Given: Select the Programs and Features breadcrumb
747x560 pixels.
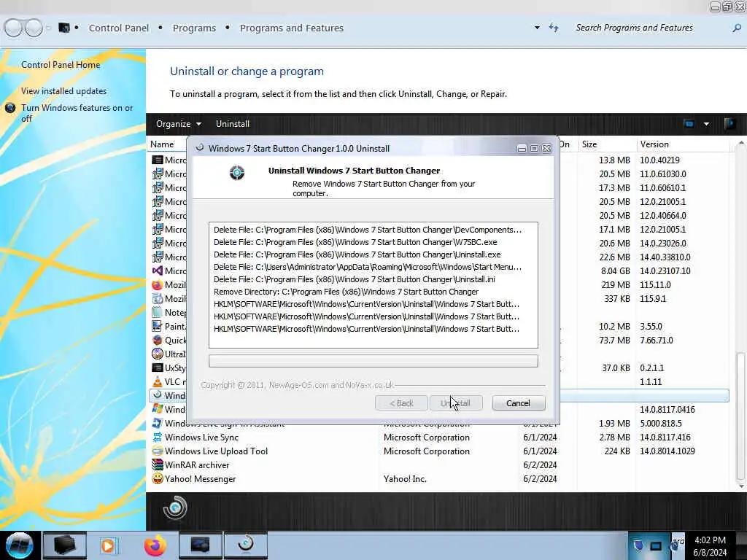Looking at the screenshot, I should 292,28.
